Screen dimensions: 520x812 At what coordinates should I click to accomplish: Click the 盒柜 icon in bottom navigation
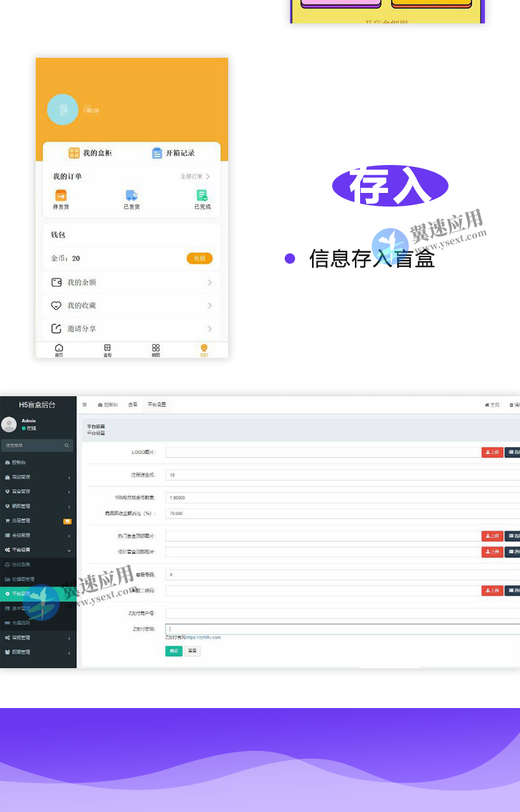coord(107,348)
